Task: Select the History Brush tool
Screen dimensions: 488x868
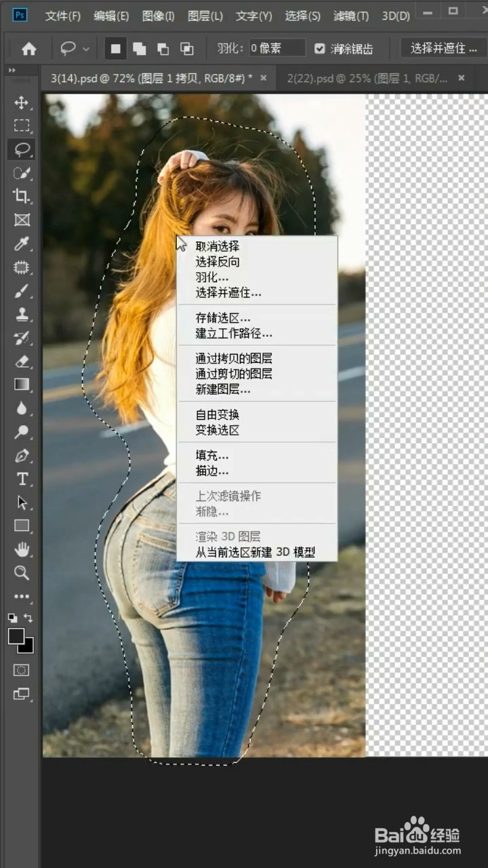Action: (x=22, y=338)
